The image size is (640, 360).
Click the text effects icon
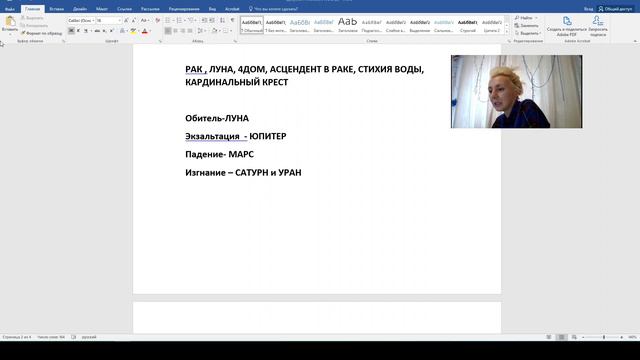point(122,31)
